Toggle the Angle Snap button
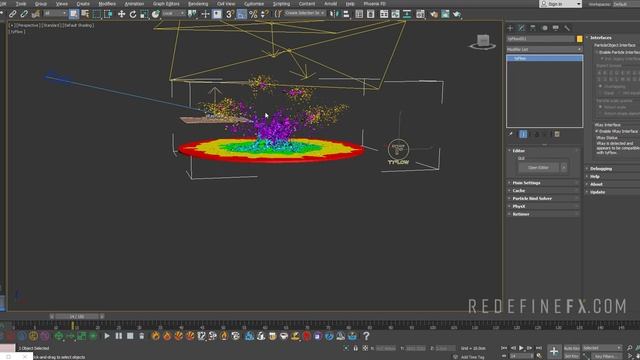640x360 pixels. click(x=242, y=14)
